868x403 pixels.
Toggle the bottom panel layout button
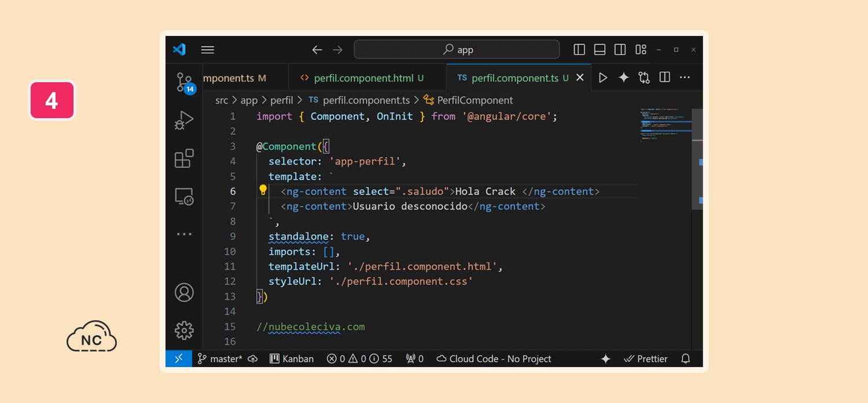[x=600, y=49]
